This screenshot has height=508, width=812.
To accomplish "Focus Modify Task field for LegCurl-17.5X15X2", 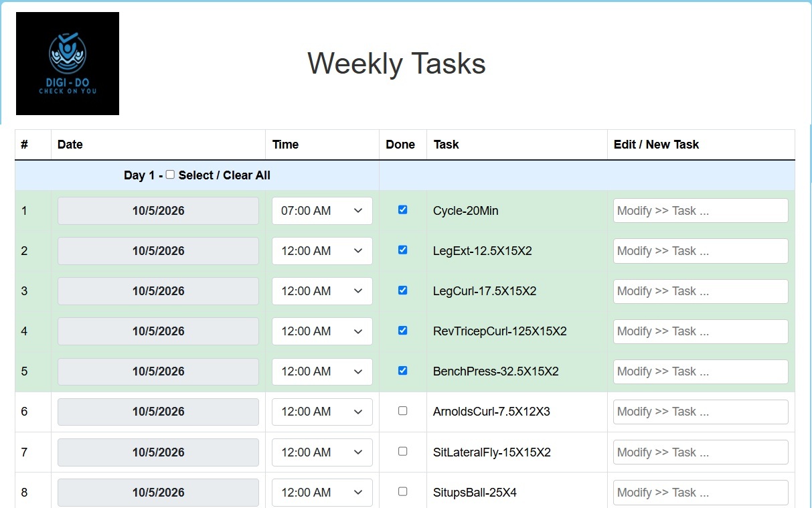I will (701, 291).
